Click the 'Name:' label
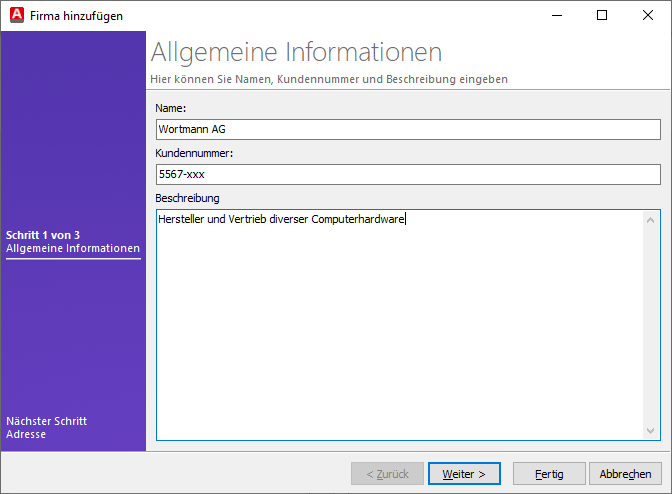The width and height of the screenshot is (672, 494). tap(171, 108)
